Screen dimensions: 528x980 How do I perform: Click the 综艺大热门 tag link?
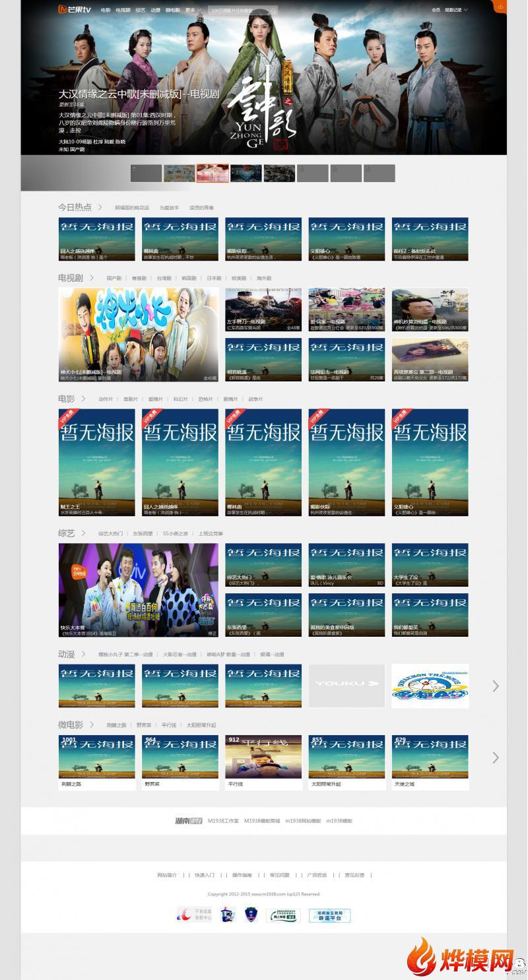(110, 533)
